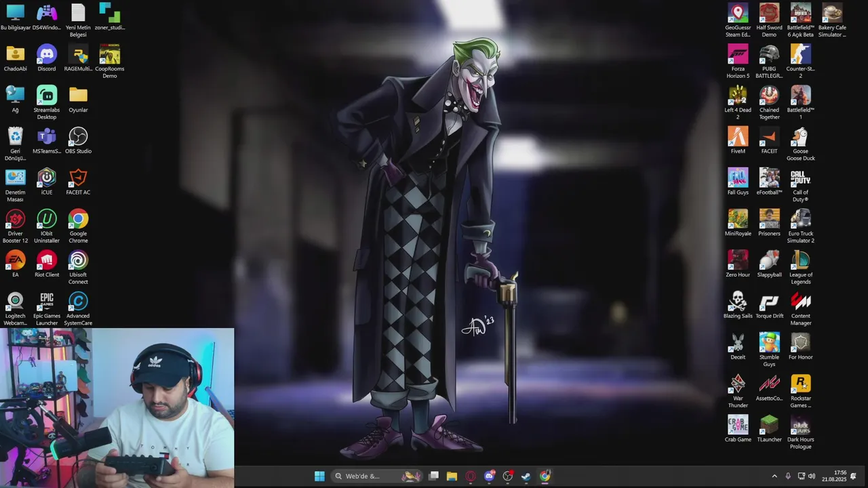This screenshot has height=488, width=868.
Task: Open CoopRooms Demo shortcut
Action: pos(110,62)
